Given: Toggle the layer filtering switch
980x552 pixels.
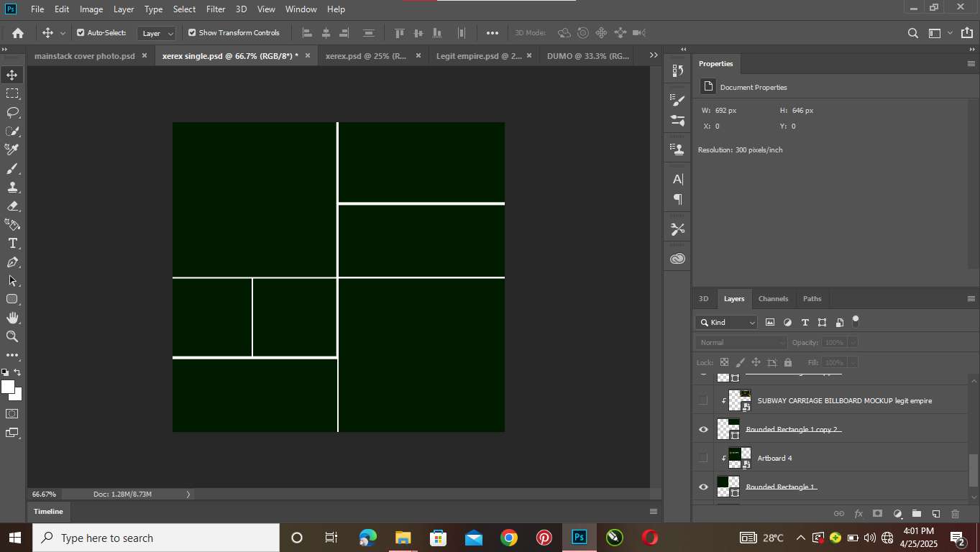Looking at the screenshot, I should (856, 321).
